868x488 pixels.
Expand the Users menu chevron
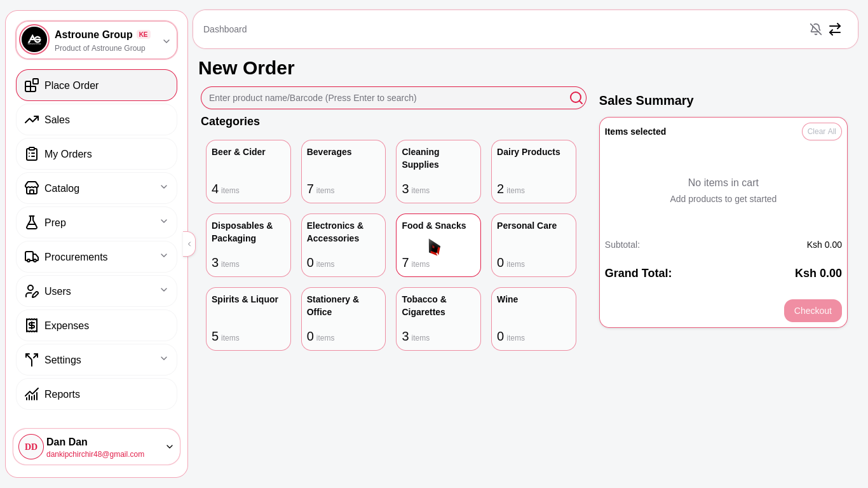[x=164, y=290]
